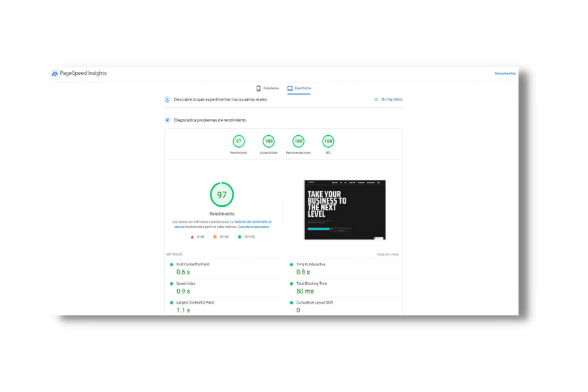Expand the metrics with Expandir vista
Viewport: 588px width, 392px height.
(387, 254)
